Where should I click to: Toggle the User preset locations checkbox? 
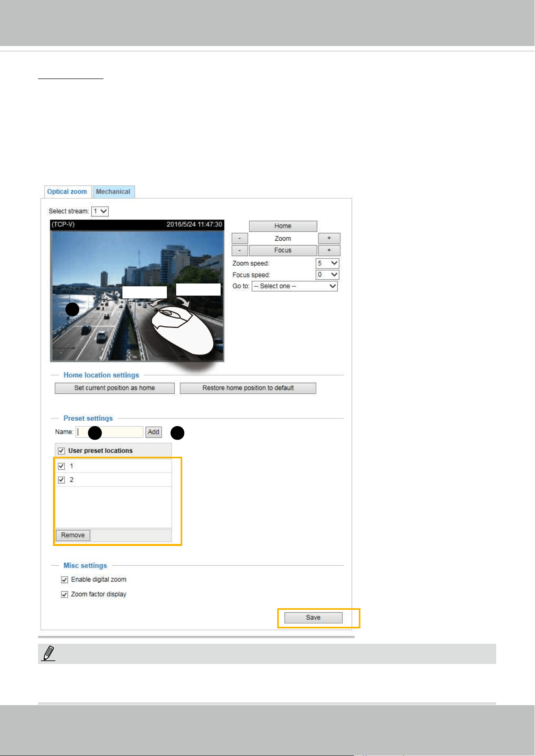tap(61, 451)
